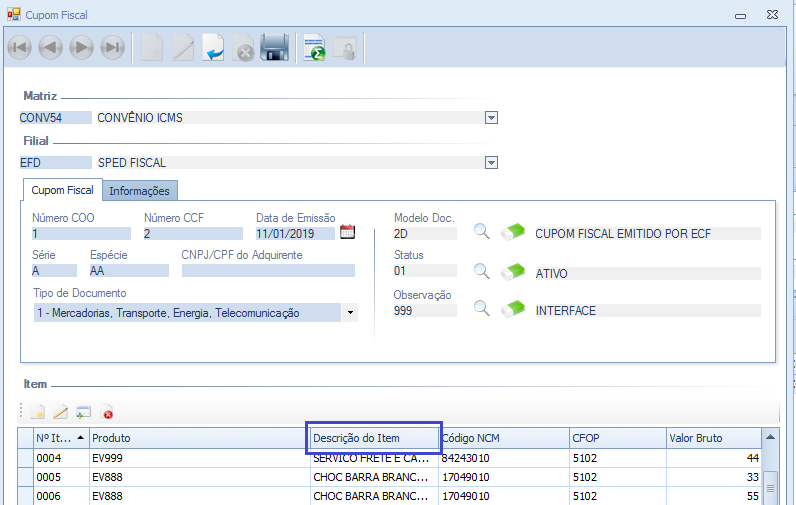Click the edit pencil icon in Item toolbar
796x505 pixels.
click(60, 411)
